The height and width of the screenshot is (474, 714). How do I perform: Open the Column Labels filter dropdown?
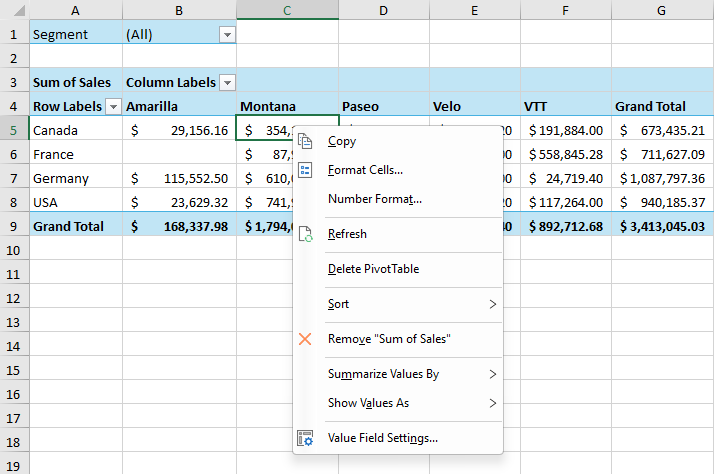[227, 83]
